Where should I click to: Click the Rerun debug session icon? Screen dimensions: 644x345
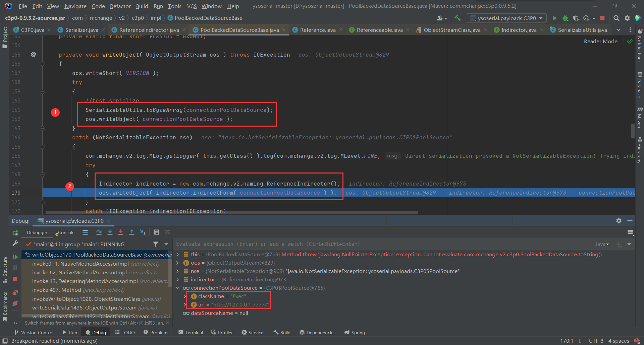[15, 232]
